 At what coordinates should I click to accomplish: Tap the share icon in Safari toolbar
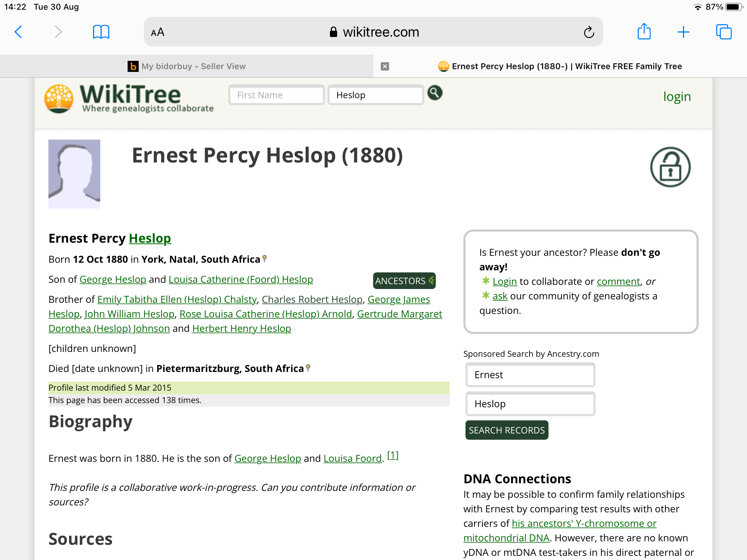644,32
